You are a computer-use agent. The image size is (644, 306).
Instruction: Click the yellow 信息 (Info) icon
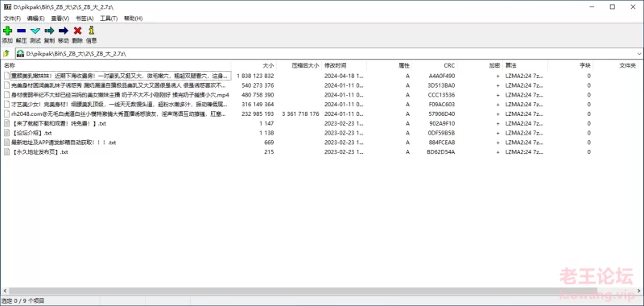(91, 31)
